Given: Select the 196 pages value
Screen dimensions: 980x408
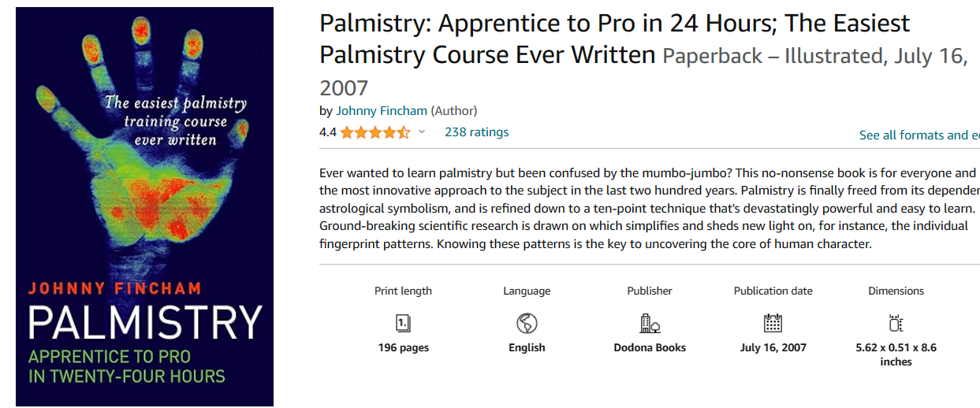Looking at the screenshot, I should point(404,347).
